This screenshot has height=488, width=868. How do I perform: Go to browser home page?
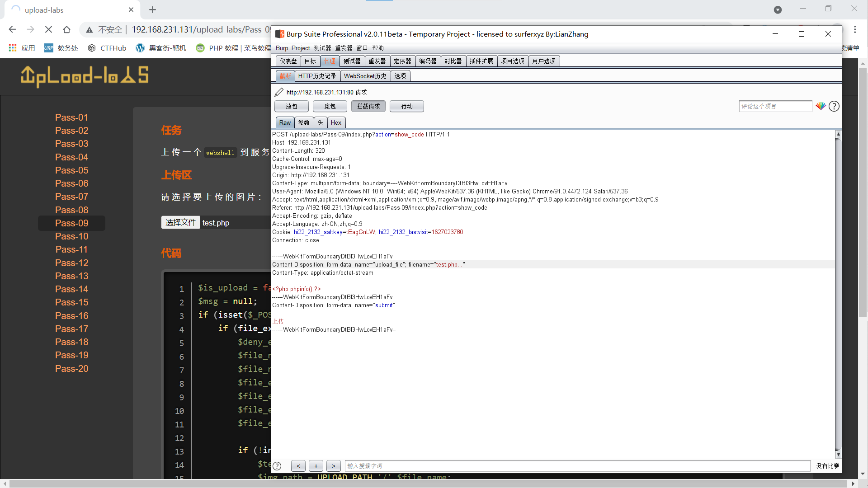pyautogui.click(x=66, y=29)
